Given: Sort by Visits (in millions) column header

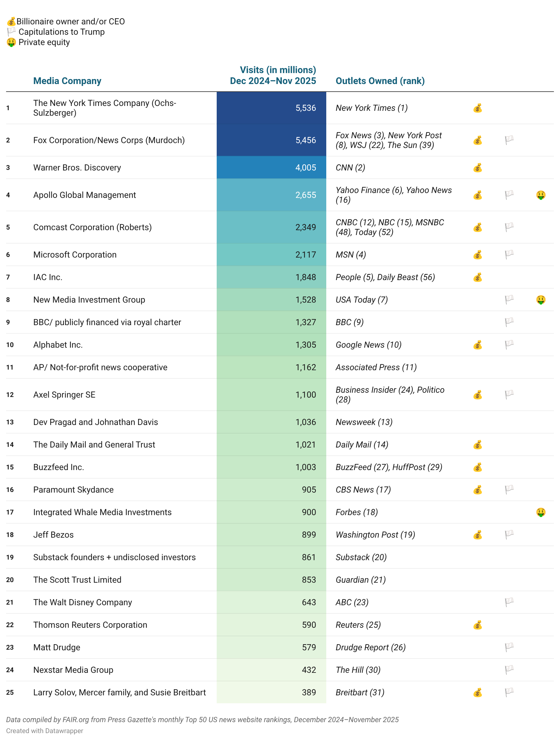Looking at the screenshot, I should pos(273,76).
